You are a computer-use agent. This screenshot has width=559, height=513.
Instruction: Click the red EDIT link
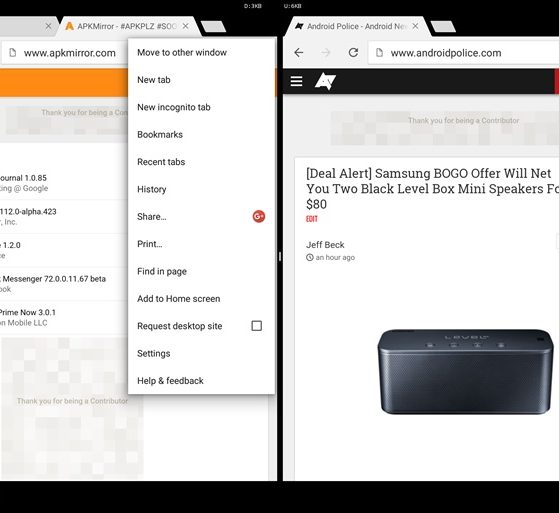coord(312,219)
